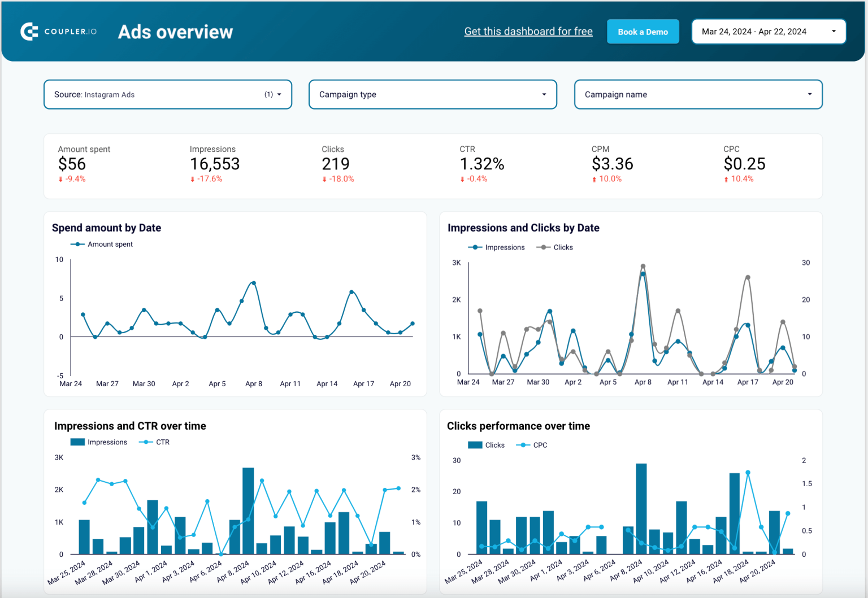The height and width of the screenshot is (598, 868).
Task: Click the CPC line legend icon
Action: (523, 445)
